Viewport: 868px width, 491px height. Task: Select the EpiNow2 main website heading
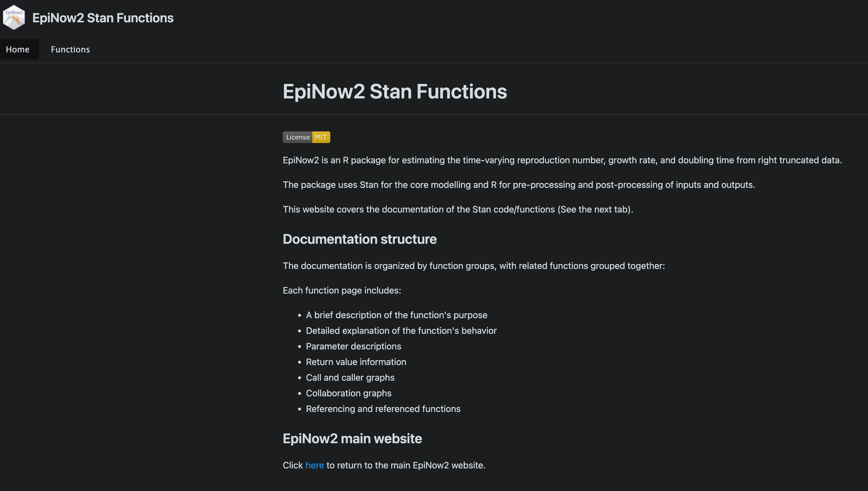click(x=352, y=439)
